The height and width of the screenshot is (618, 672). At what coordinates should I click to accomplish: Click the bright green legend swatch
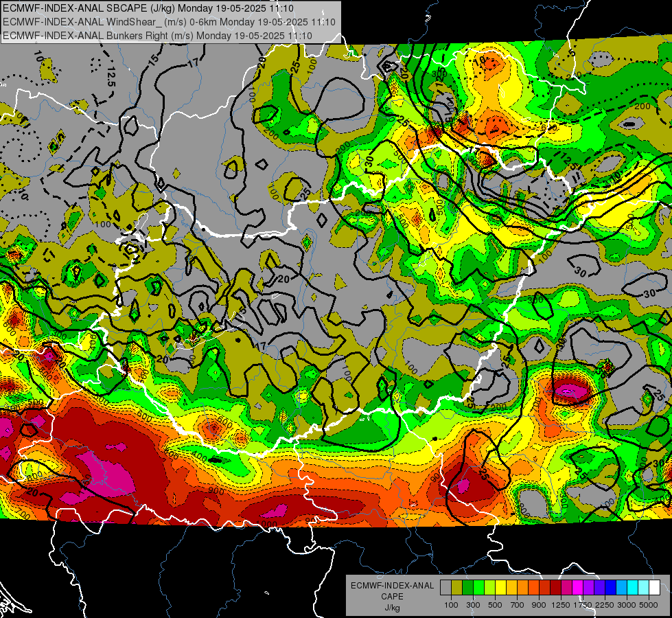[x=478, y=588]
